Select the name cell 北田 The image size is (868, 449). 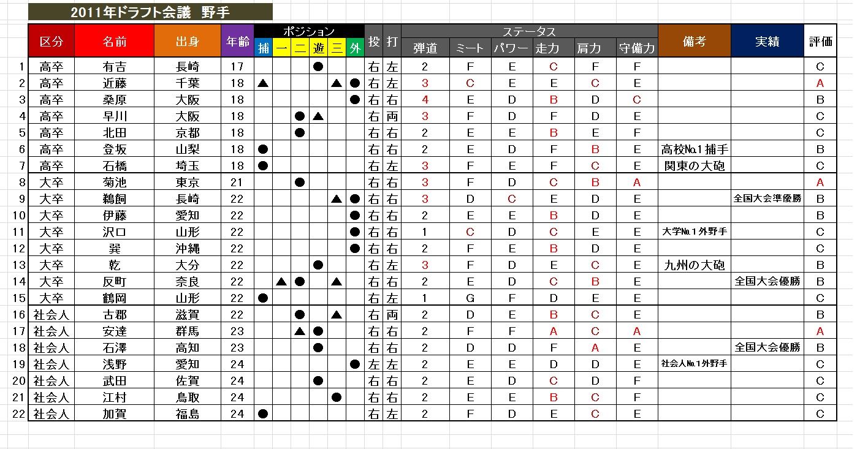pos(115,133)
